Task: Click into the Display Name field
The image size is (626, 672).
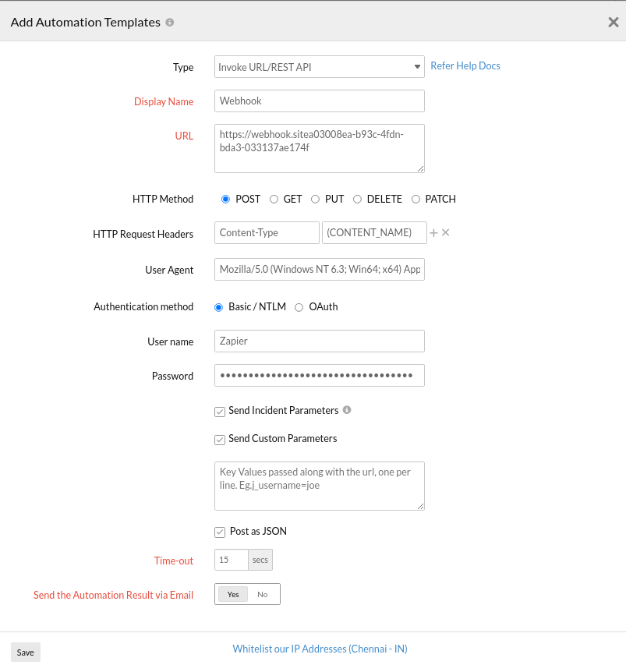Action: pos(319,101)
